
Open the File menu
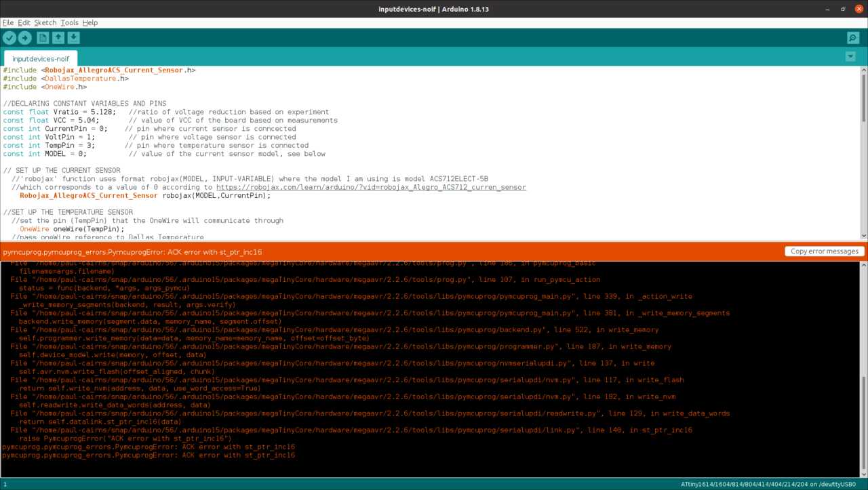[x=8, y=22]
